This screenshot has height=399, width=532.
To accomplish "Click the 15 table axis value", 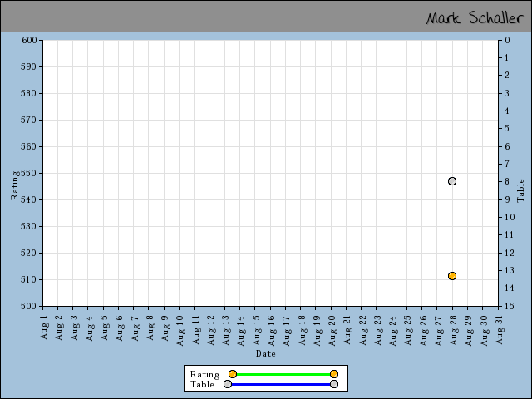I will coord(510,306).
